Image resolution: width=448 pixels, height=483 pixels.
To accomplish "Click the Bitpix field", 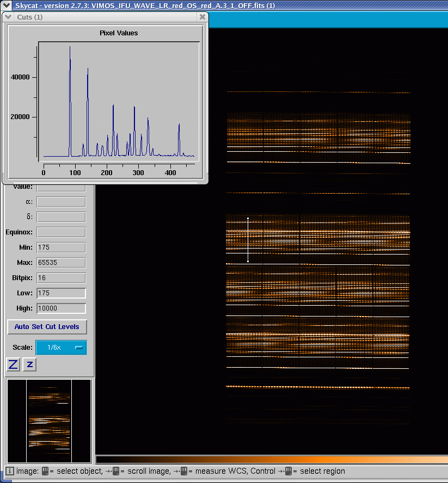I will click(61, 278).
